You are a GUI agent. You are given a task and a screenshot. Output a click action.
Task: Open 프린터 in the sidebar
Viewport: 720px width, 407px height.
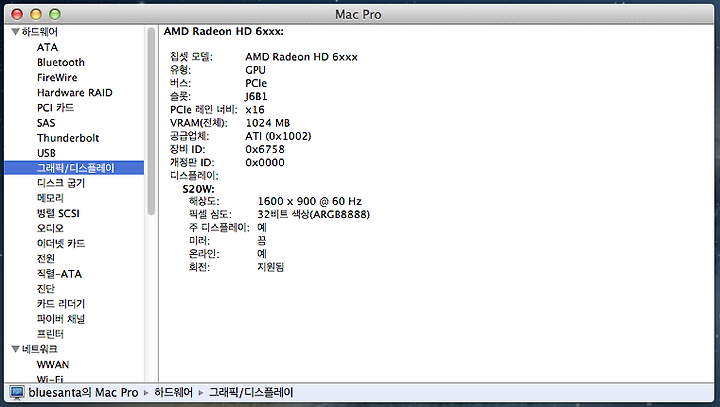[50, 334]
